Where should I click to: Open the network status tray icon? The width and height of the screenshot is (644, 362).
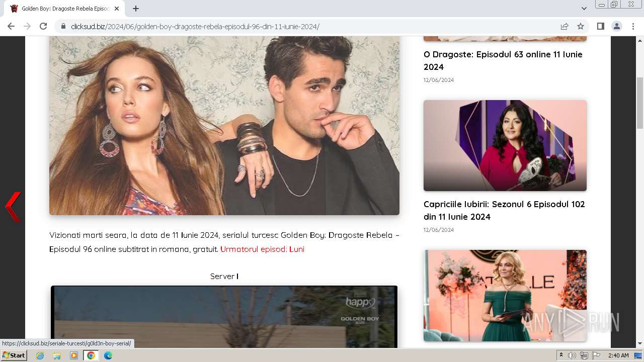pyautogui.click(x=584, y=355)
